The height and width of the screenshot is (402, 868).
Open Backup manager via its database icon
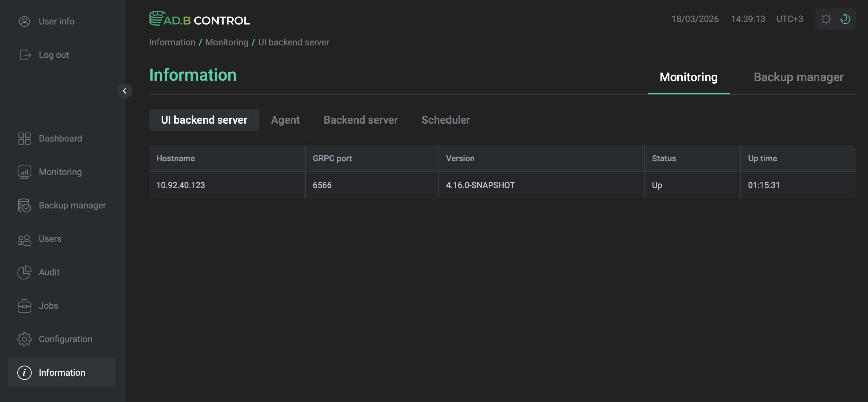point(24,205)
